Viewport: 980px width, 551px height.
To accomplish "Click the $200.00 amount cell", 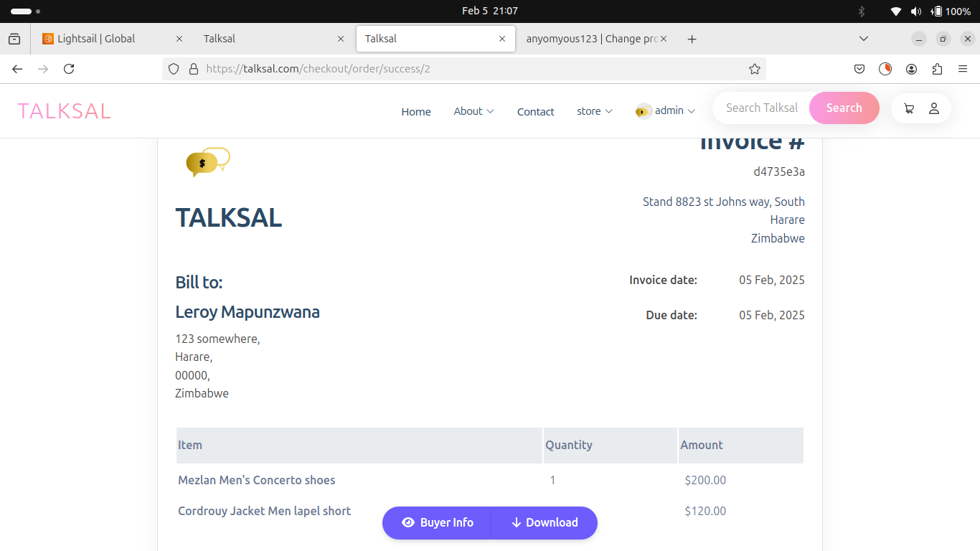I will point(705,480).
